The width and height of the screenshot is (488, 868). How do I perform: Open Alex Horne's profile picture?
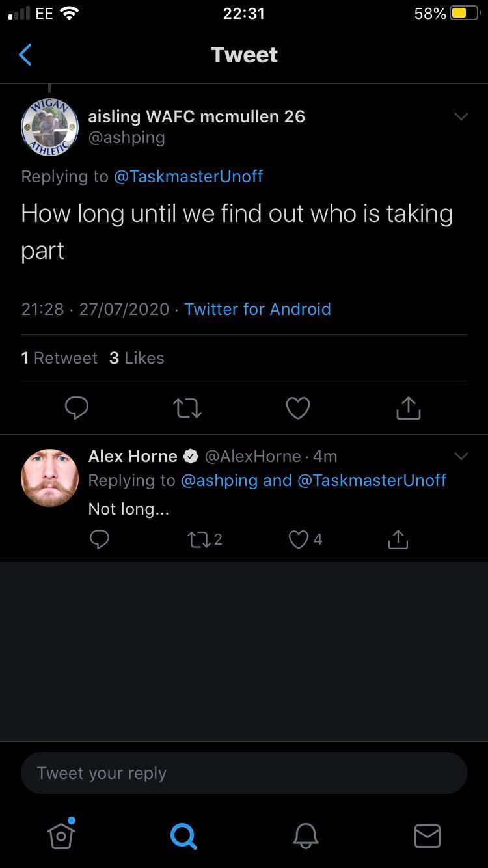[50, 478]
